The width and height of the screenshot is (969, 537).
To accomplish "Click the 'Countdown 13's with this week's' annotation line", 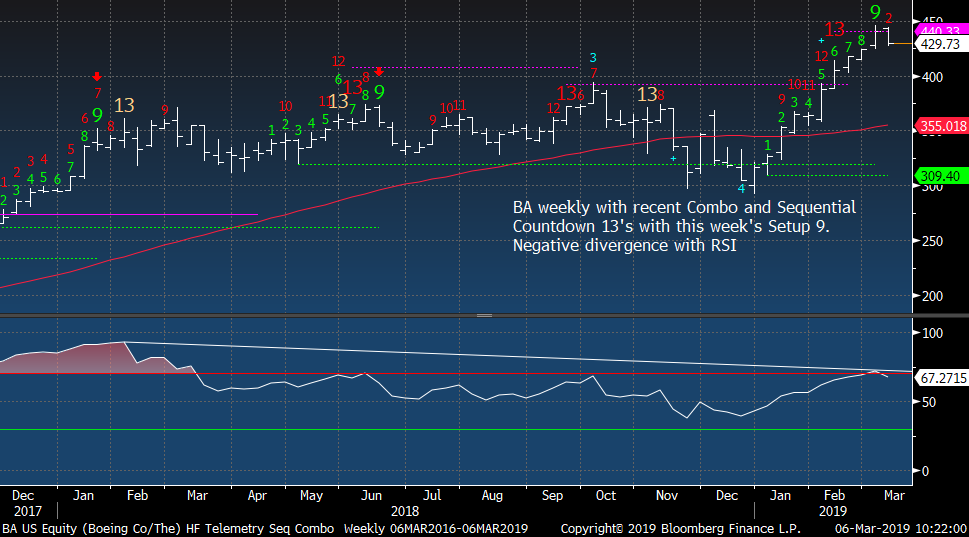I will 671,226.
